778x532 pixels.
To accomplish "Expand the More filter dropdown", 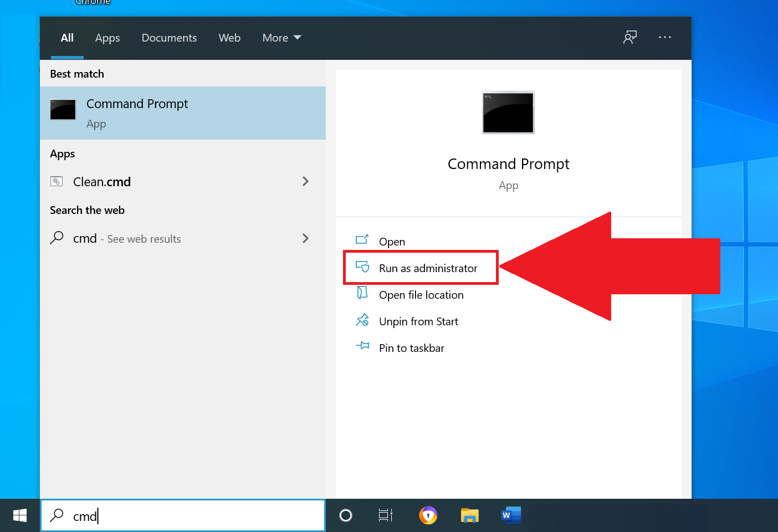I will [281, 38].
